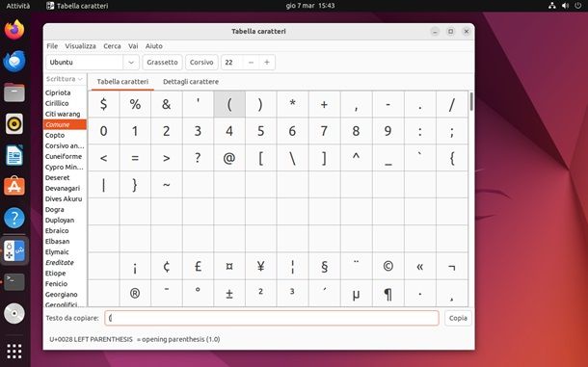Viewport: 588px width, 367px height.
Task: Select Comune highlighted script entry
Action: pos(65,124)
